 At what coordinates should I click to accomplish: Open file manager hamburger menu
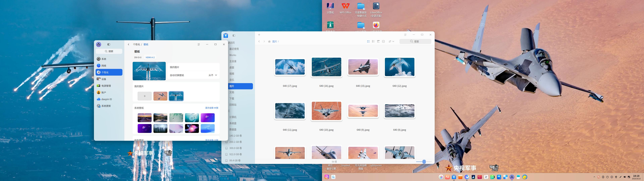point(405,35)
